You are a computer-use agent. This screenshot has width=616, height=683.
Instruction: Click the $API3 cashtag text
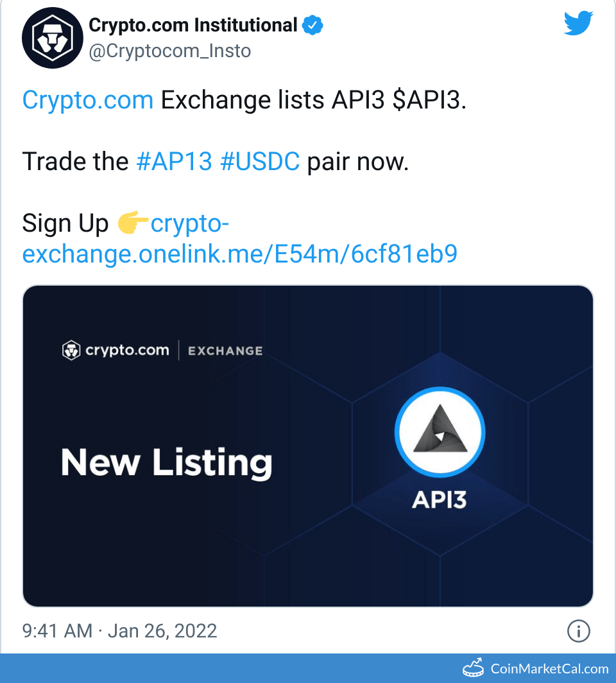tap(429, 101)
